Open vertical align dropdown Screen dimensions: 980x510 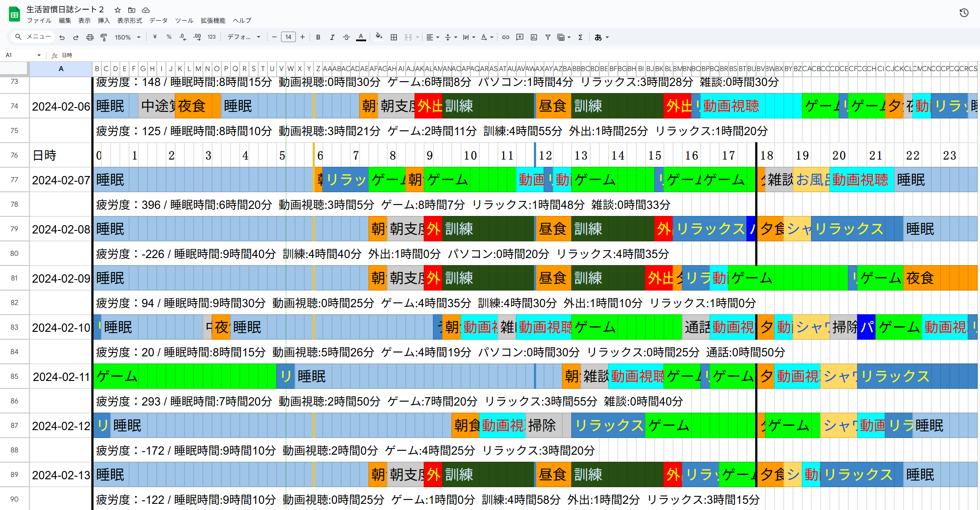(x=451, y=37)
